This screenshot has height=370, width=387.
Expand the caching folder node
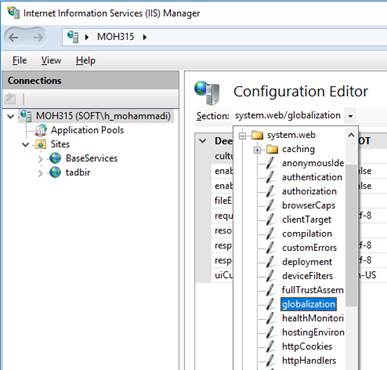pos(257,150)
